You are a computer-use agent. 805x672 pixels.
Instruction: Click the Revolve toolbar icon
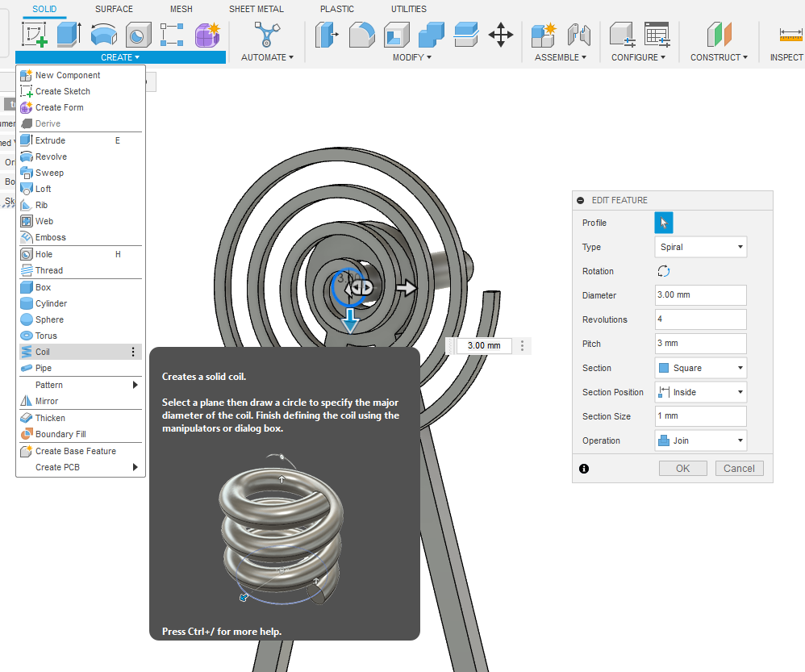(x=104, y=35)
